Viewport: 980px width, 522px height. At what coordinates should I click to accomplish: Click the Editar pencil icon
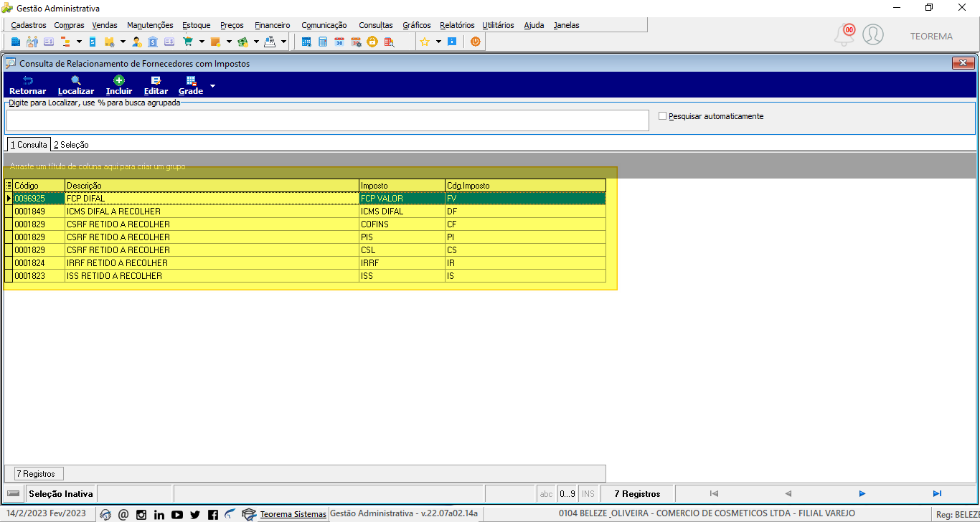point(156,80)
